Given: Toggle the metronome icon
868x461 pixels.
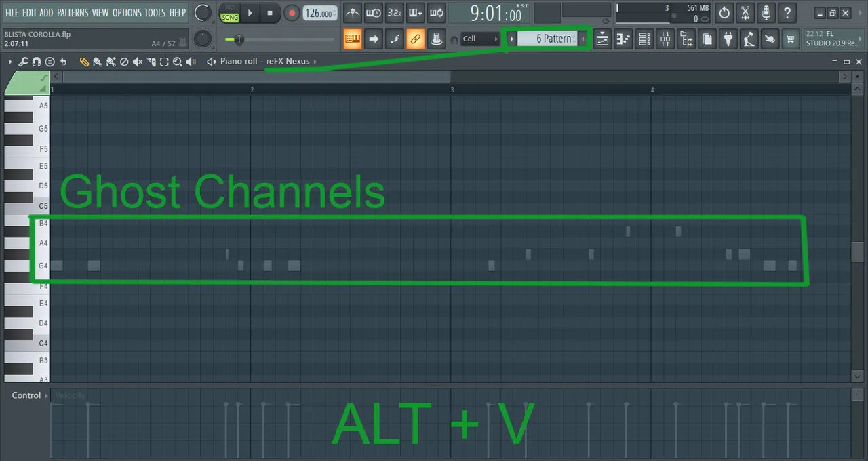Looking at the screenshot, I should pos(353,13).
